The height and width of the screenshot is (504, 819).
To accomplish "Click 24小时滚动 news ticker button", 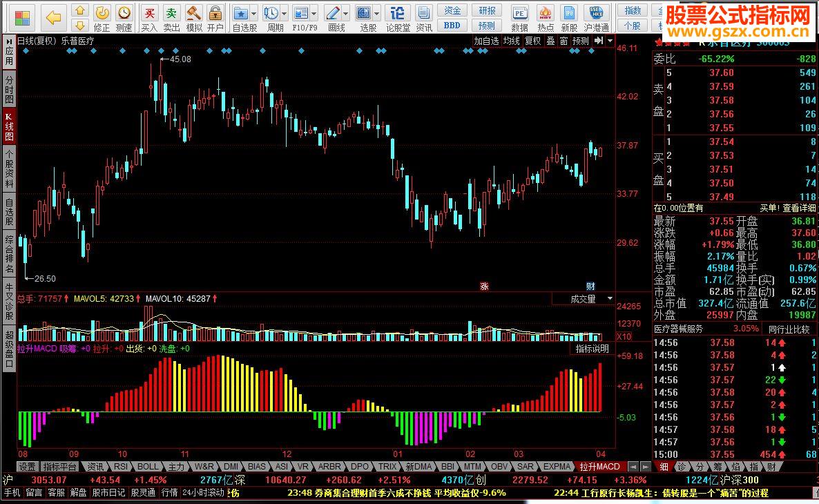I will 204,492.
